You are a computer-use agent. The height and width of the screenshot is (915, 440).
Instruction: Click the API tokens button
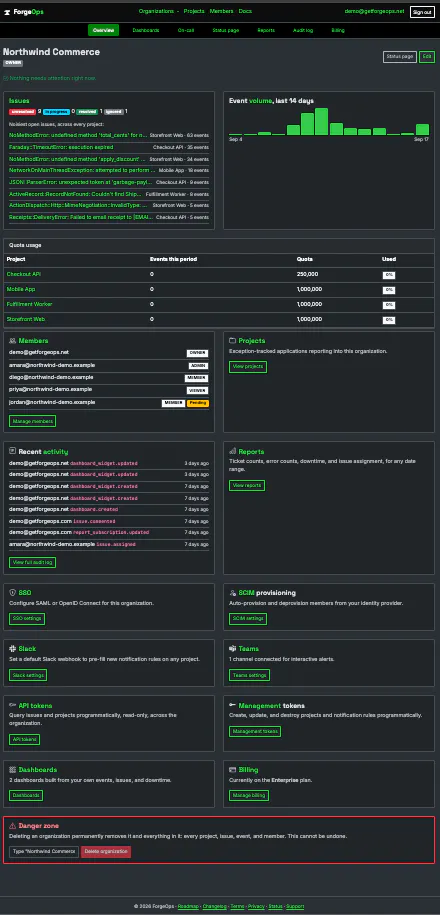pos(25,739)
